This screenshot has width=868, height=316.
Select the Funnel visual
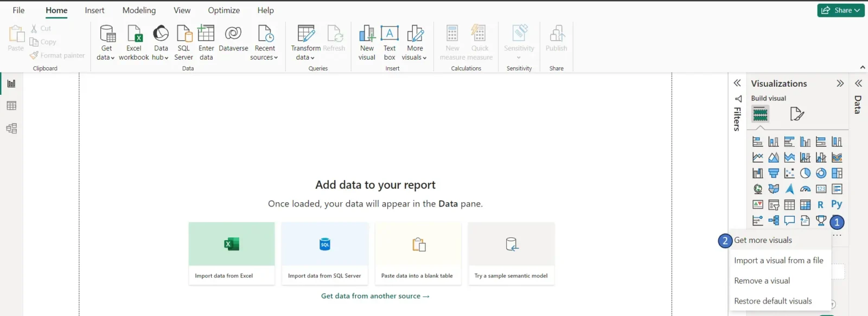[774, 173]
